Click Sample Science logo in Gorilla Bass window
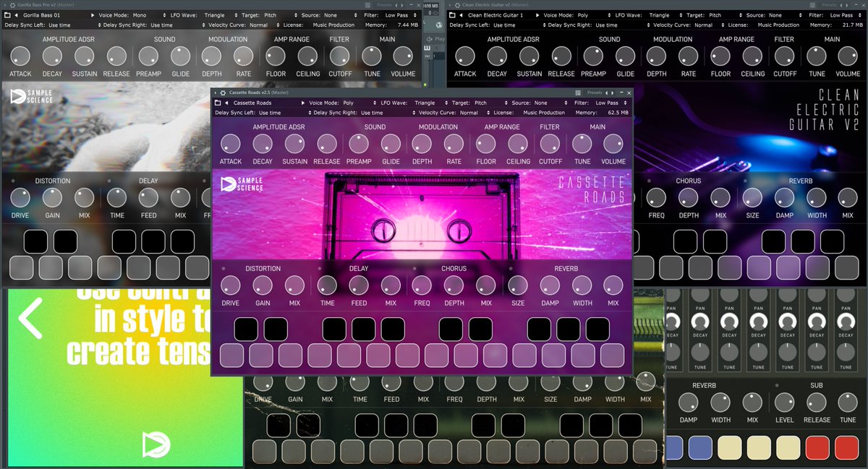The image size is (868, 469). click(x=31, y=96)
